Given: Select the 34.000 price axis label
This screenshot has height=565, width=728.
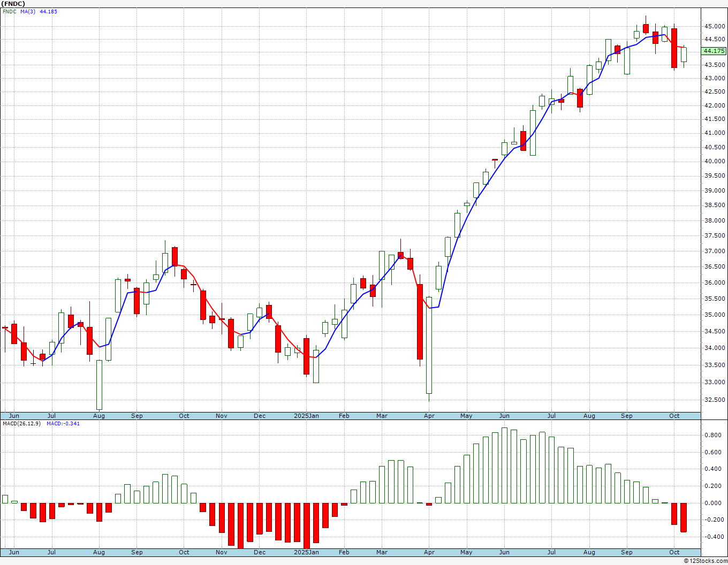Looking at the screenshot, I should 715,348.
